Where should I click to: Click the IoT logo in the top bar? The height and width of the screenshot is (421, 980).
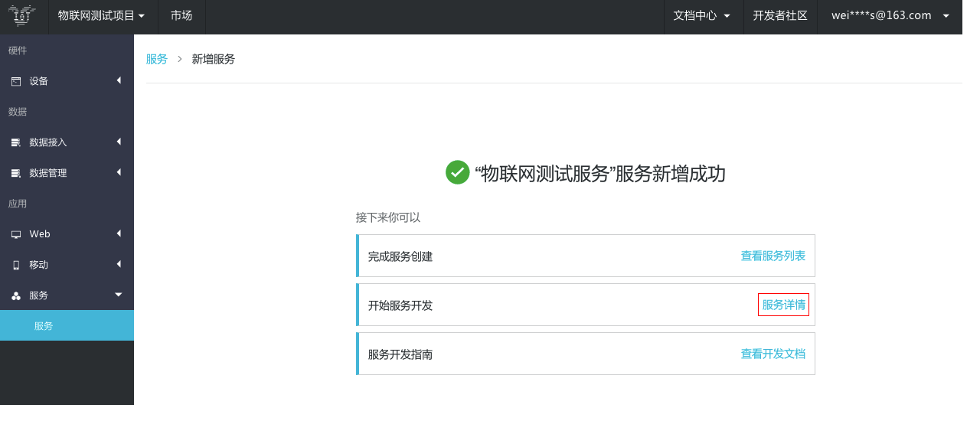[22, 15]
